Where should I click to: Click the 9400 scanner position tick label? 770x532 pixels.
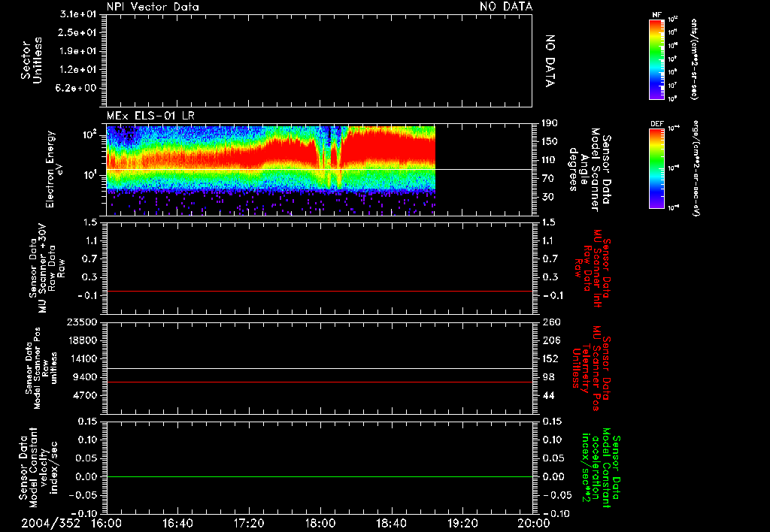[x=84, y=377]
